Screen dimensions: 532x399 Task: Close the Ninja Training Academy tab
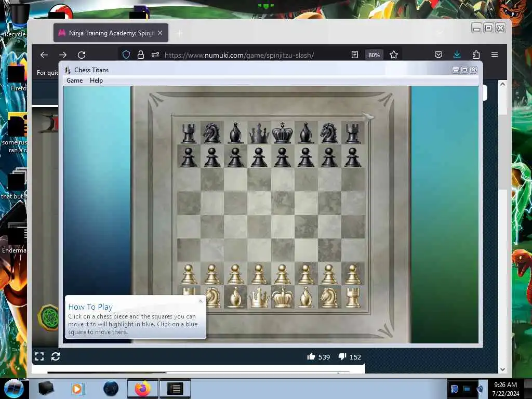click(x=160, y=33)
